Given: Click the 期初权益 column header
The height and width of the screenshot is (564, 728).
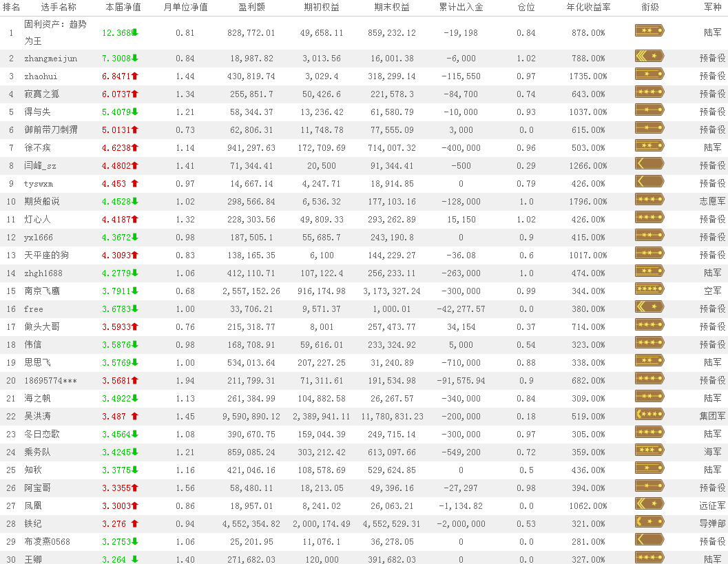Looking at the screenshot, I should (322, 7).
